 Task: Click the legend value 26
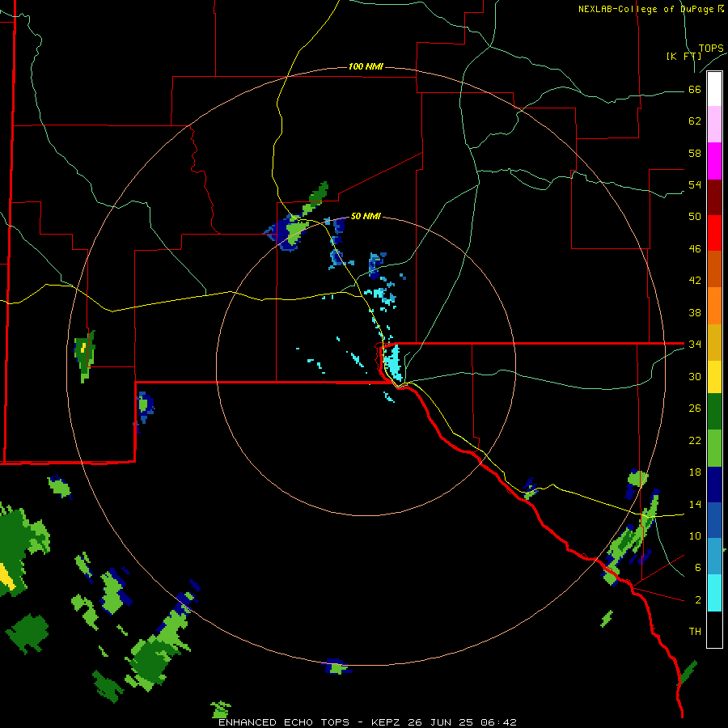coord(695,408)
